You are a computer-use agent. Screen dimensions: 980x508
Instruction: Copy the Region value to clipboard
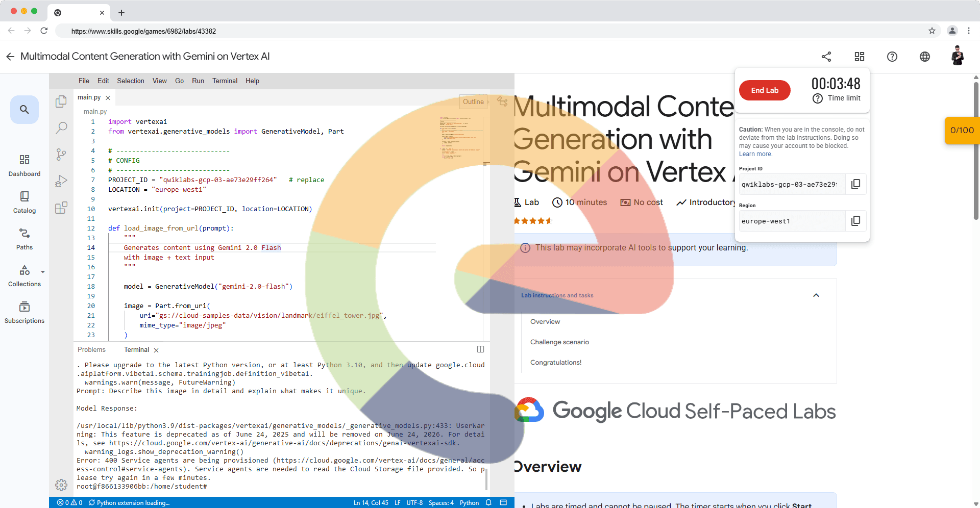[855, 221]
